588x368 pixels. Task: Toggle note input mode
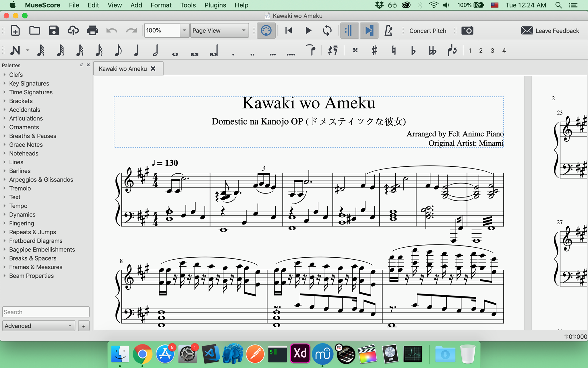[15, 51]
